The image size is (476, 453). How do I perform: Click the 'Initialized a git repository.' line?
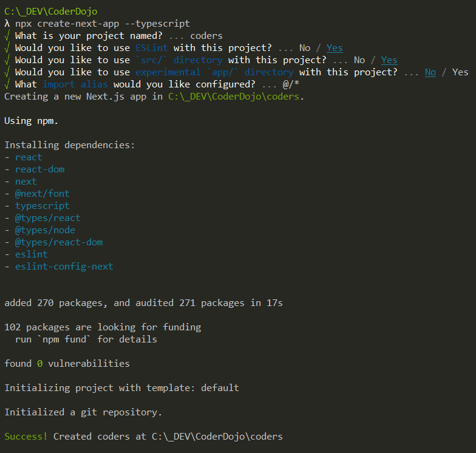[x=83, y=412]
